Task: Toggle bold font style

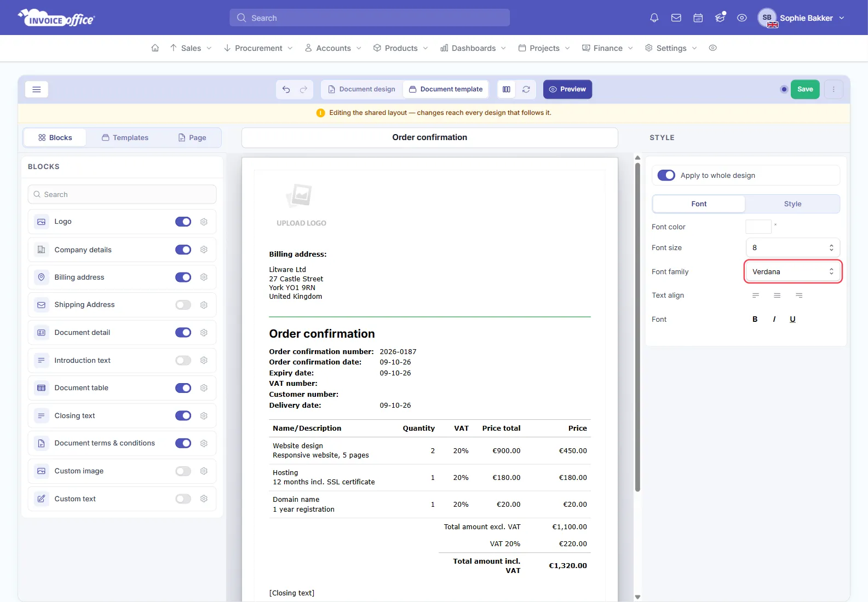Action: pyautogui.click(x=755, y=319)
